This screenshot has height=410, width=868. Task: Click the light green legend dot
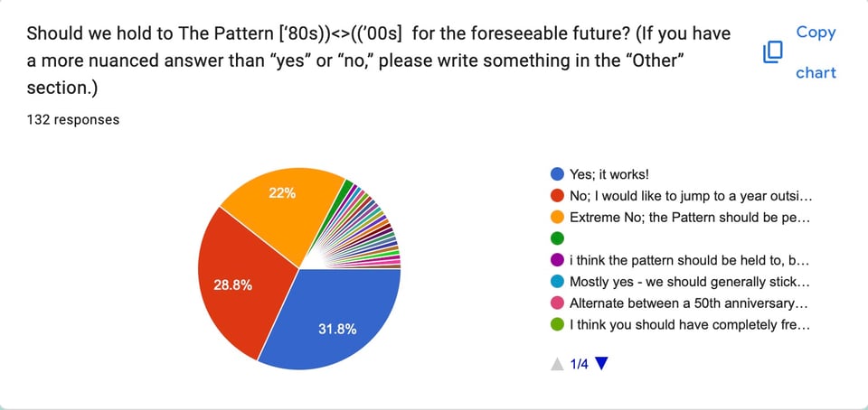[558, 324]
